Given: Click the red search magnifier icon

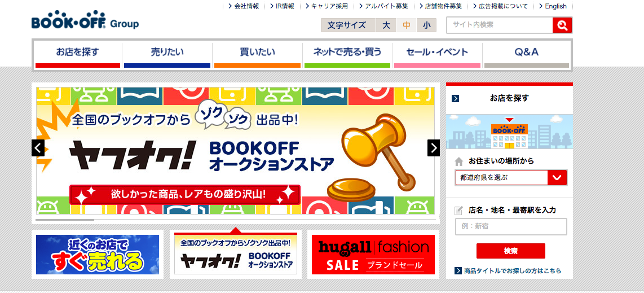Looking at the screenshot, I should tap(562, 25).
